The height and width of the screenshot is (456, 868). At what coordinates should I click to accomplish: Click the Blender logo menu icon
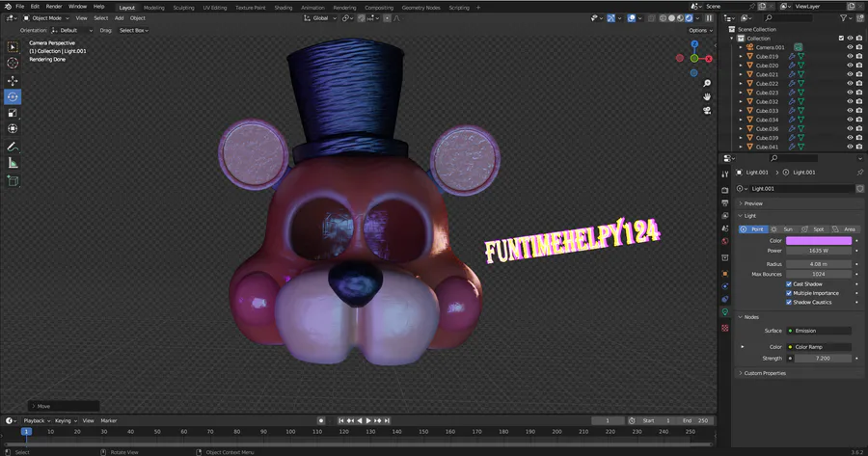click(x=8, y=7)
